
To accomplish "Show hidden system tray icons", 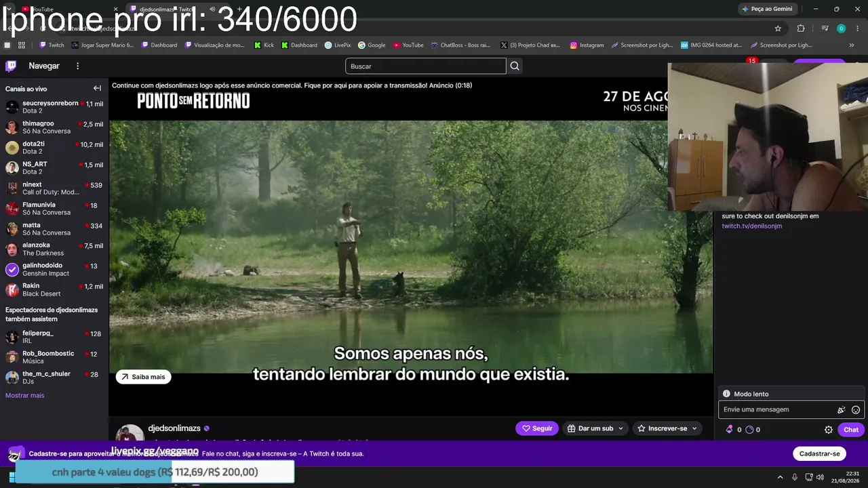I will [780, 477].
